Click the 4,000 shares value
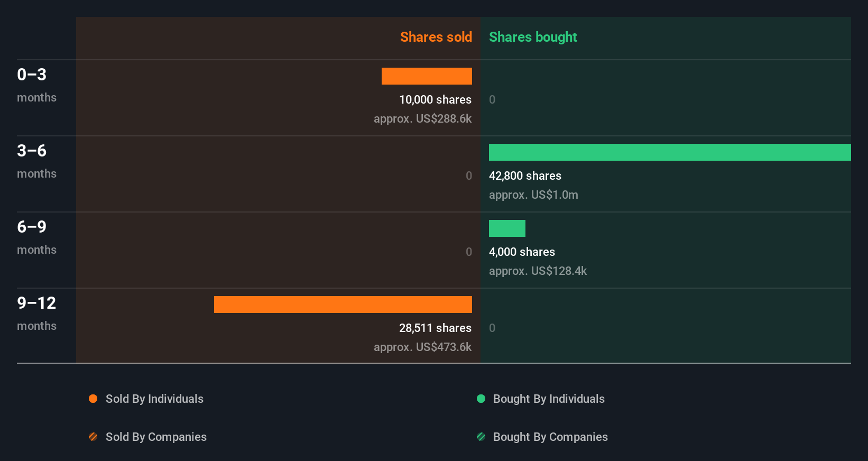Screen dimensions: 868x461 (x=522, y=252)
